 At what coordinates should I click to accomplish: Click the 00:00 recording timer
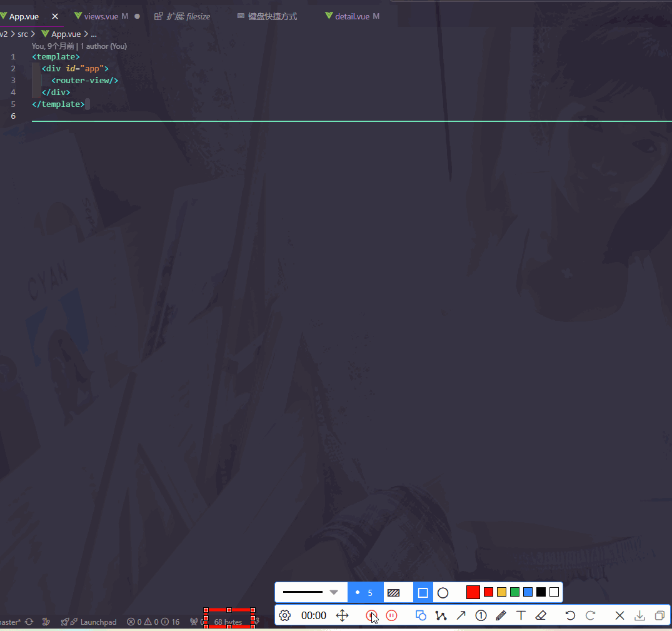pyautogui.click(x=314, y=615)
